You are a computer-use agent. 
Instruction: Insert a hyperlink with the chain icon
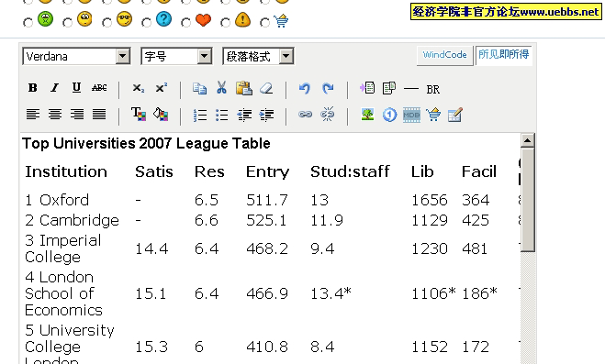[305, 115]
